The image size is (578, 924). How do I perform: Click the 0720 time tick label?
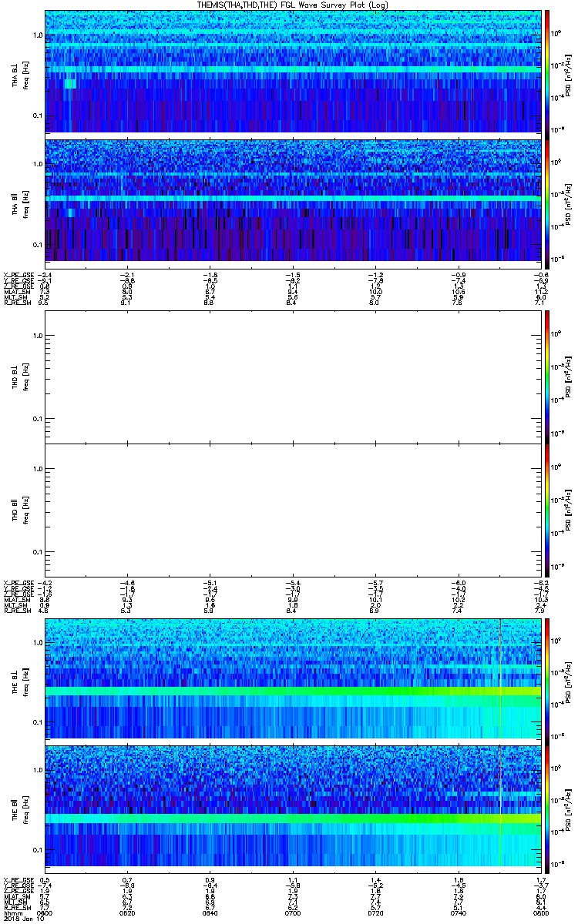pos(375,912)
